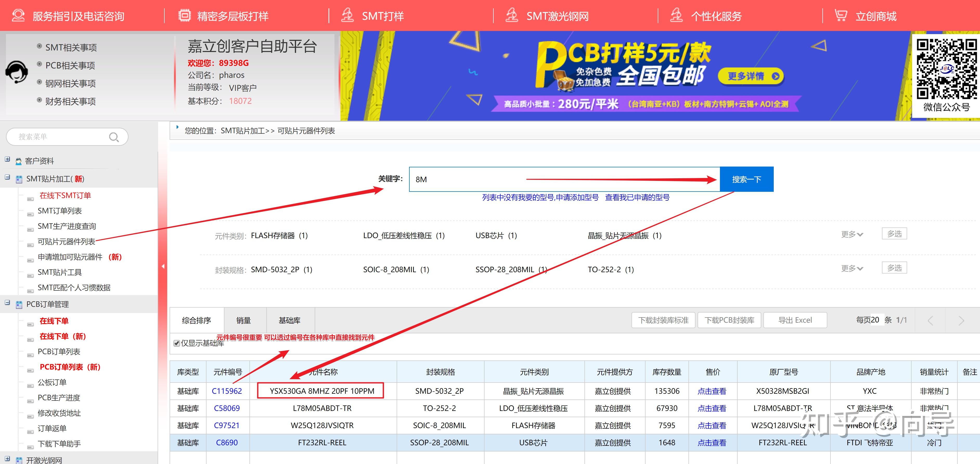Switch to the 销量 sorting tab
Image resolution: width=980 pixels, height=464 pixels.
coord(243,321)
